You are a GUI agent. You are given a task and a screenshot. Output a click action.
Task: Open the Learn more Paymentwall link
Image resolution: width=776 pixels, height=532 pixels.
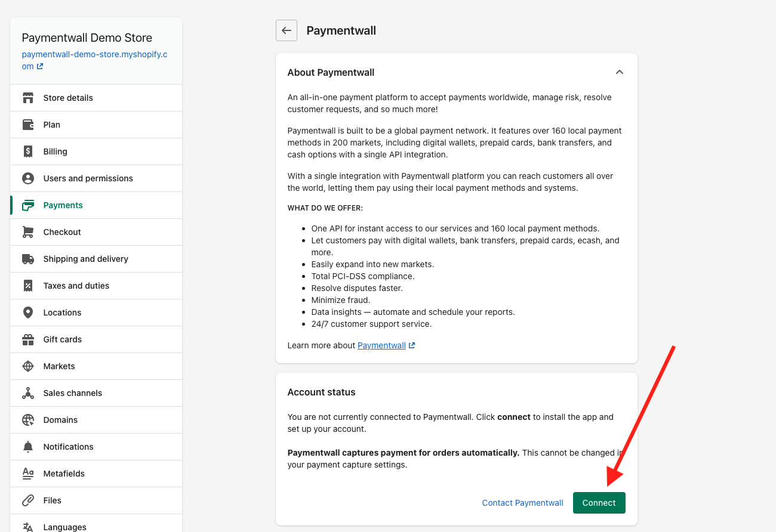click(381, 345)
